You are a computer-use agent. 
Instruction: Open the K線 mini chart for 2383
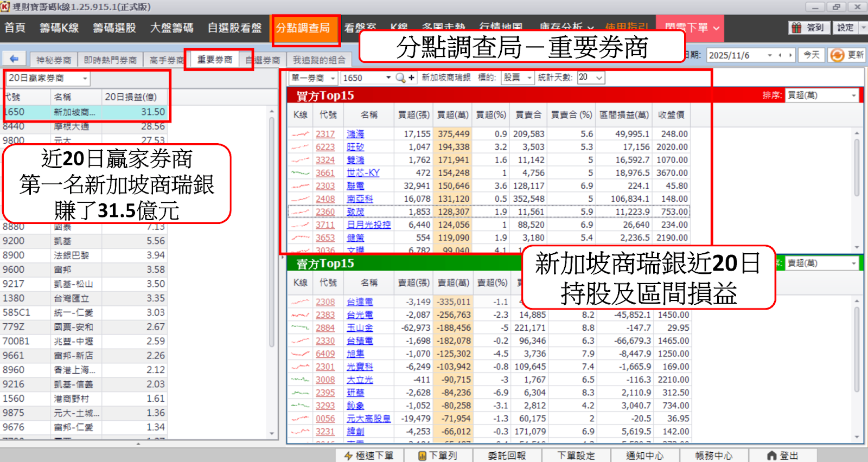point(300,315)
